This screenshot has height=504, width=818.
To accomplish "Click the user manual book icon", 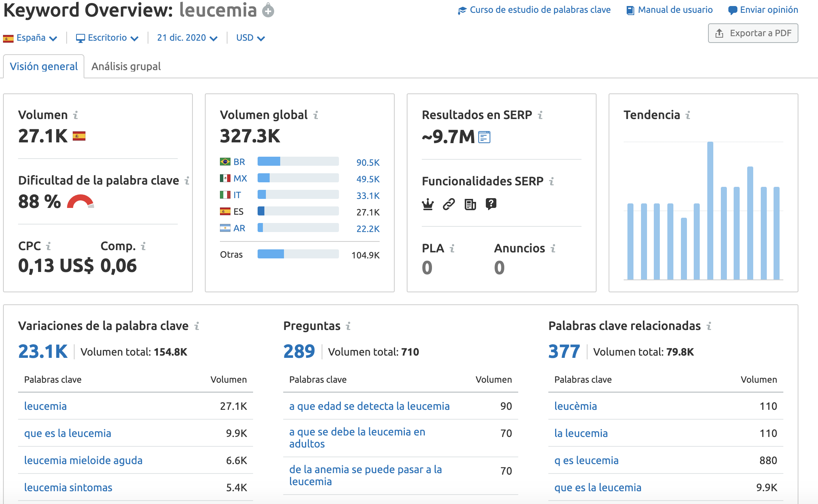I will (630, 11).
